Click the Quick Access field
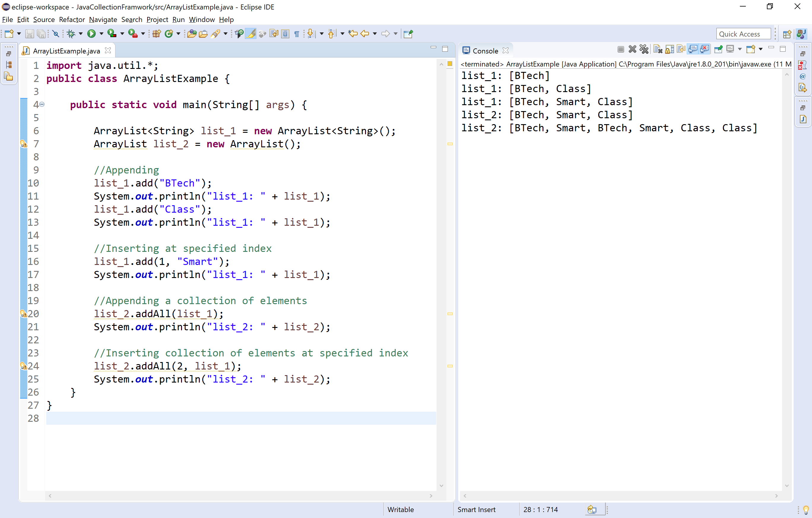 (x=743, y=34)
